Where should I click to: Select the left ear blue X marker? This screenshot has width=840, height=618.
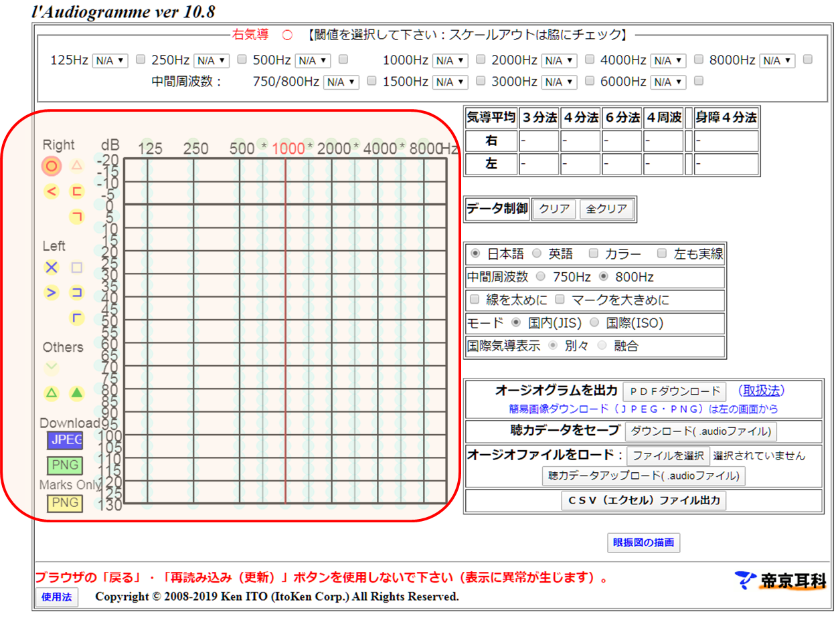(52, 268)
